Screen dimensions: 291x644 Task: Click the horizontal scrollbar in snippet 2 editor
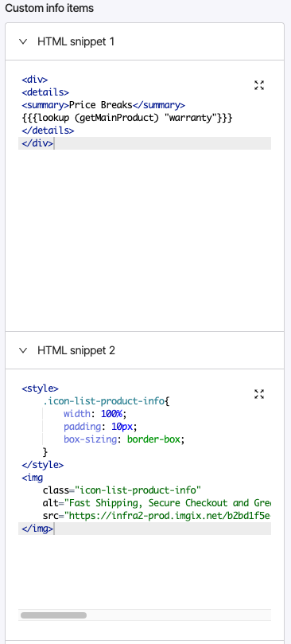pyautogui.click(x=54, y=615)
